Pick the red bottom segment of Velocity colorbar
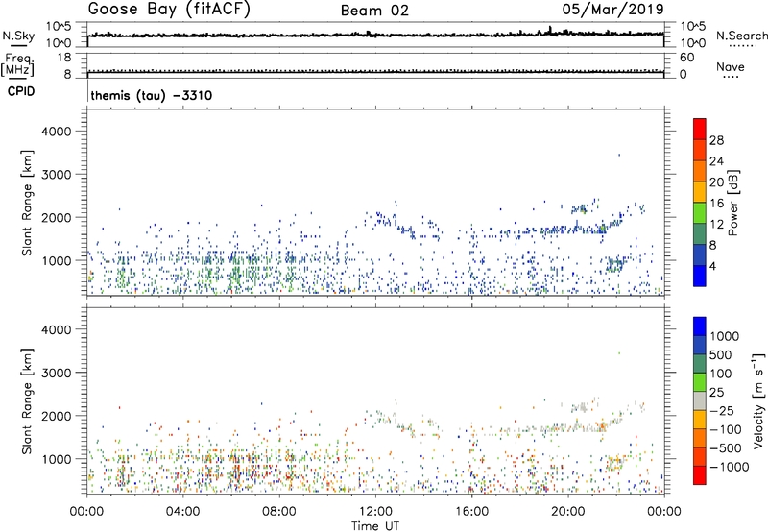Viewport: 768px width, 532px height. pyautogui.click(x=700, y=475)
